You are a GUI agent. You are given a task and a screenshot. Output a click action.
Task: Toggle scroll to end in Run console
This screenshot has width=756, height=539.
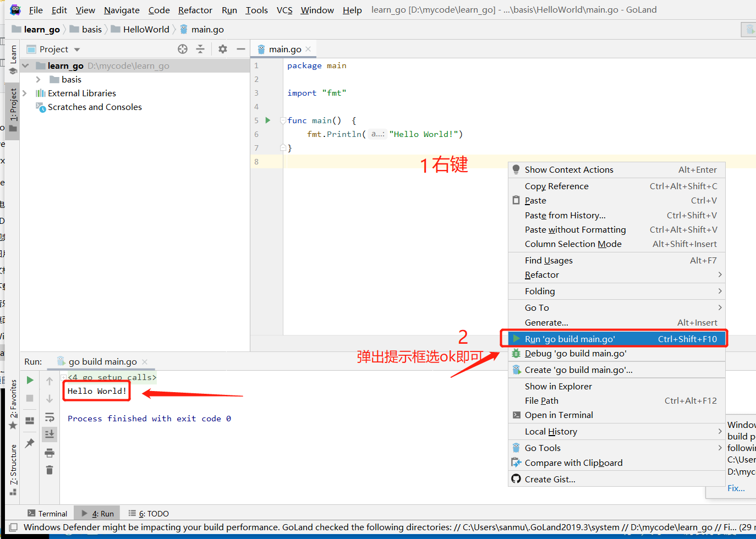(x=50, y=435)
